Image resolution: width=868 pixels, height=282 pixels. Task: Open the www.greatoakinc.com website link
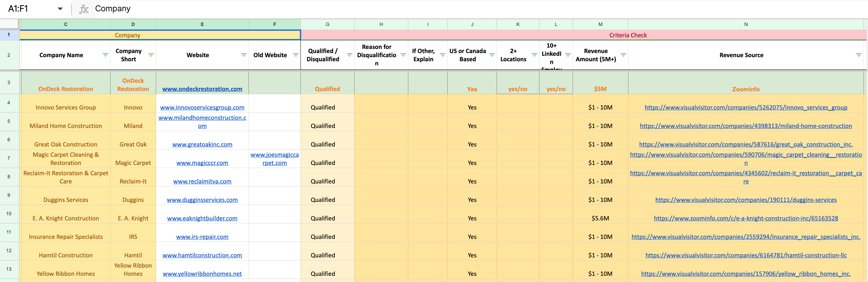[202, 144]
